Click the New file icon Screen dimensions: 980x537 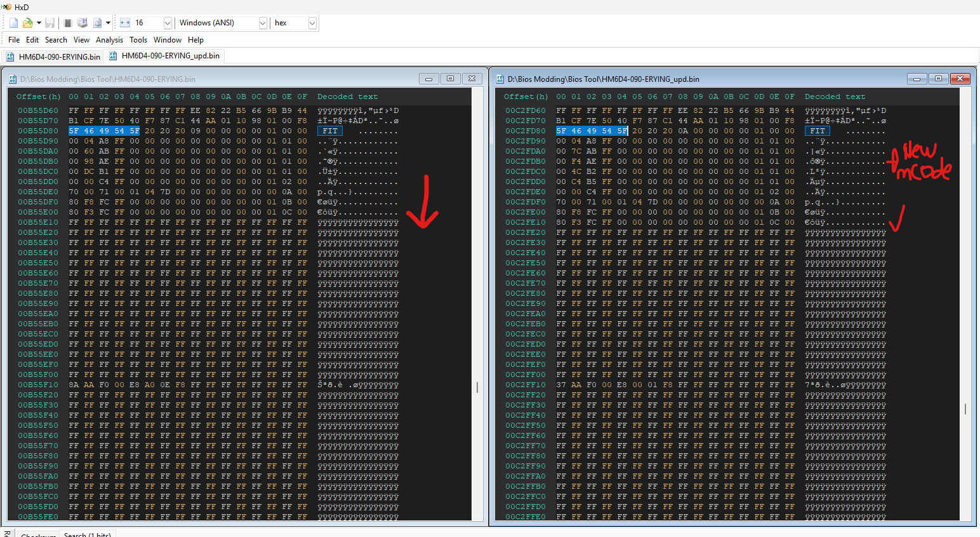click(x=13, y=23)
